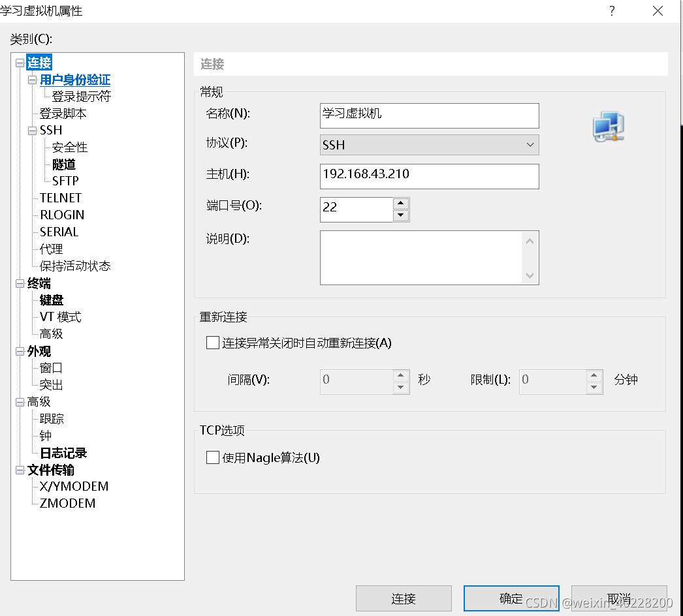Select 日志记录 under 高级
The image size is (683, 616).
point(62,452)
